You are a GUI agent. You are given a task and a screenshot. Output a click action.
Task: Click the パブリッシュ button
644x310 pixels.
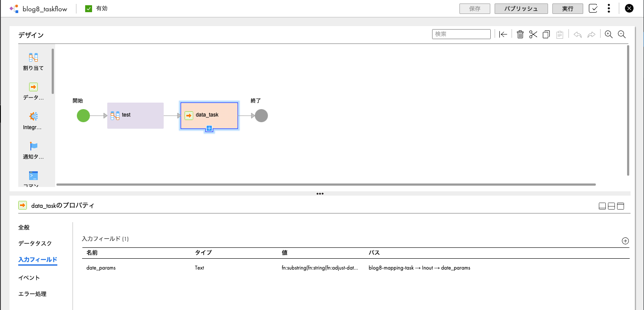pos(521,8)
